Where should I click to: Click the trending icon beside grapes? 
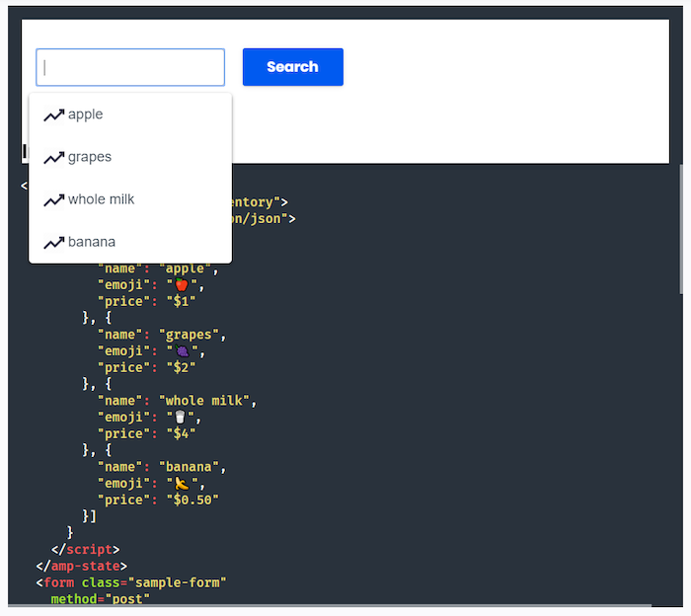point(53,158)
